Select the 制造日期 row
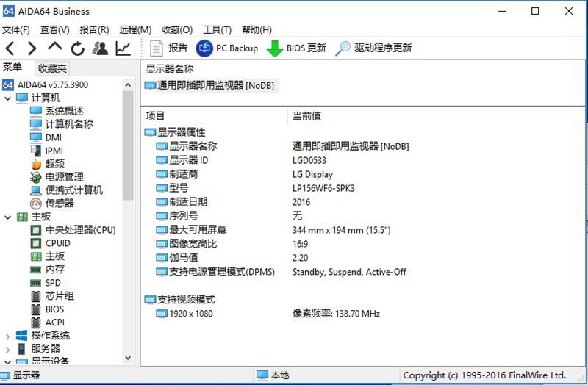Image resolution: width=588 pixels, height=385 pixels. [182, 202]
